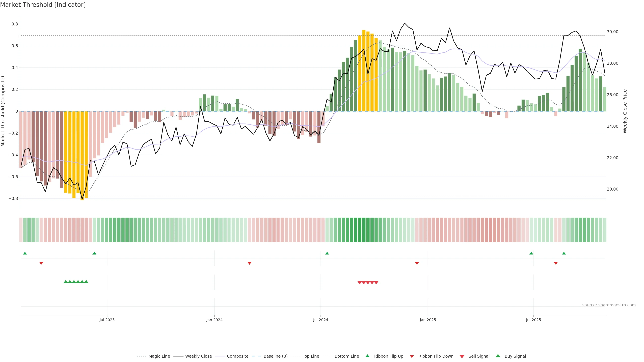The image size is (644, 362).
Task: Toggle the Top Line legend entry
Action: click(x=311, y=356)
